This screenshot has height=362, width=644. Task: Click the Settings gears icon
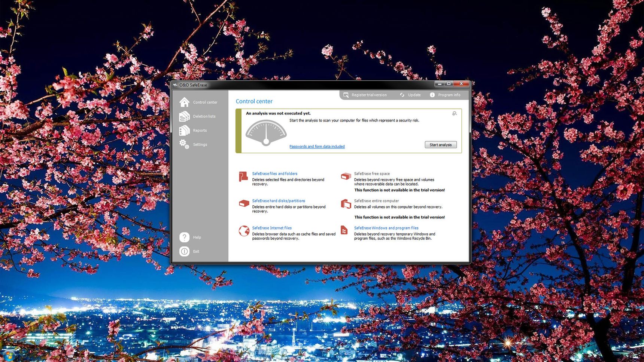click(184, 144)
